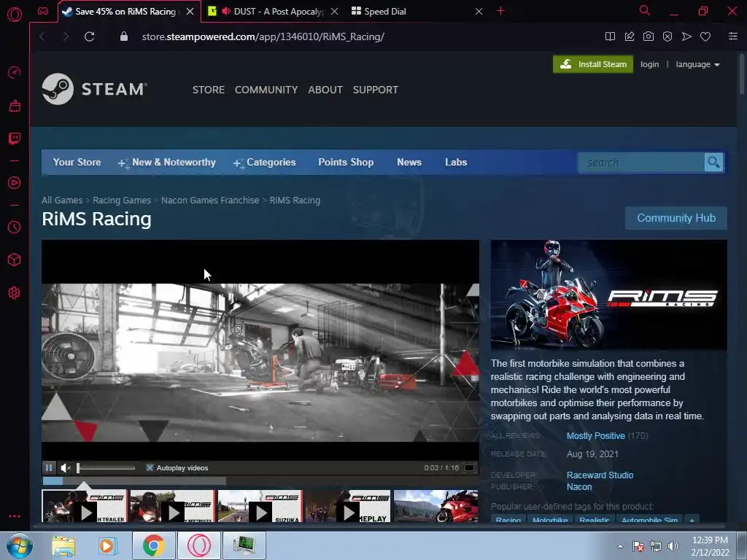This screenshot has width=747, height=560.
Task: Click the search tabs magnifier icon
Action: (645, 10)
